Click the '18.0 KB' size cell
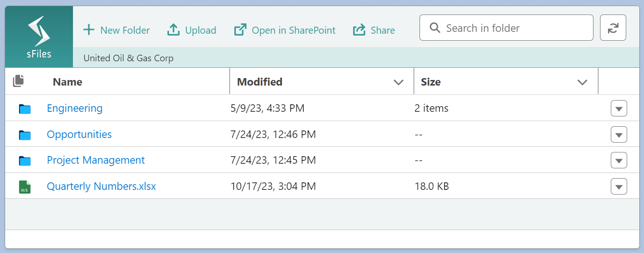Screen dimensions: 644x253 point(432,187)
